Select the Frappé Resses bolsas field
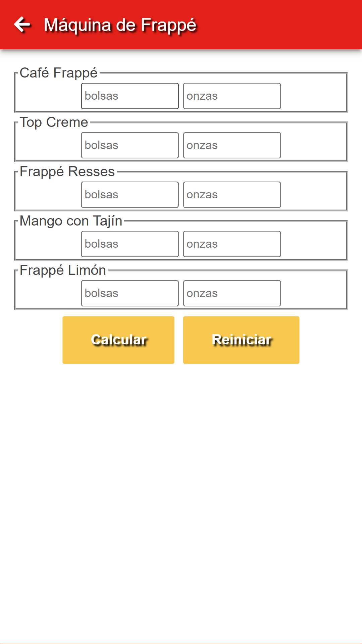362x644 pixels. coord(130,195)
